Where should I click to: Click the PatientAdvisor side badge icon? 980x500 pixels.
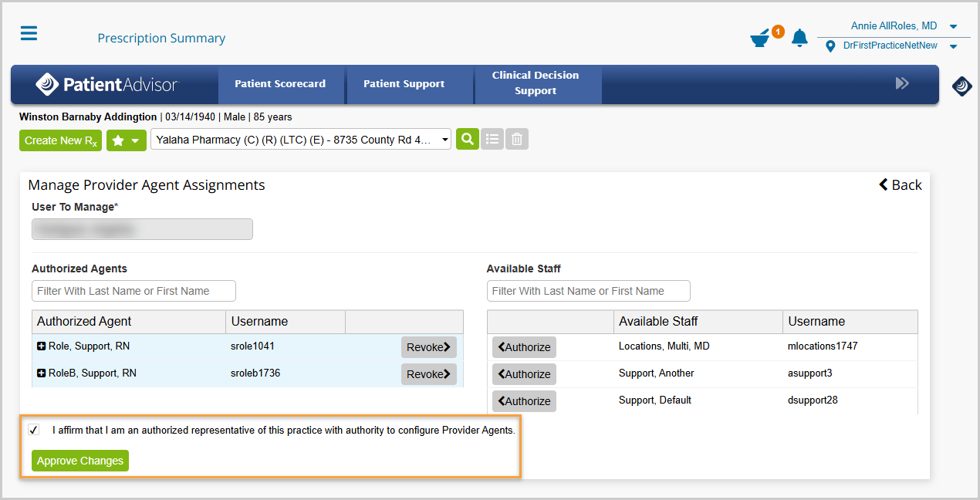click(x=961, y=86)
